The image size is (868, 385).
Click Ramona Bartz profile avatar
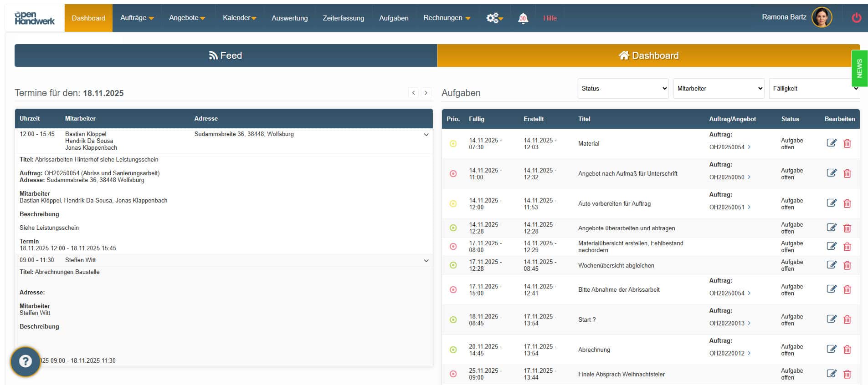(x=822, y=18)
